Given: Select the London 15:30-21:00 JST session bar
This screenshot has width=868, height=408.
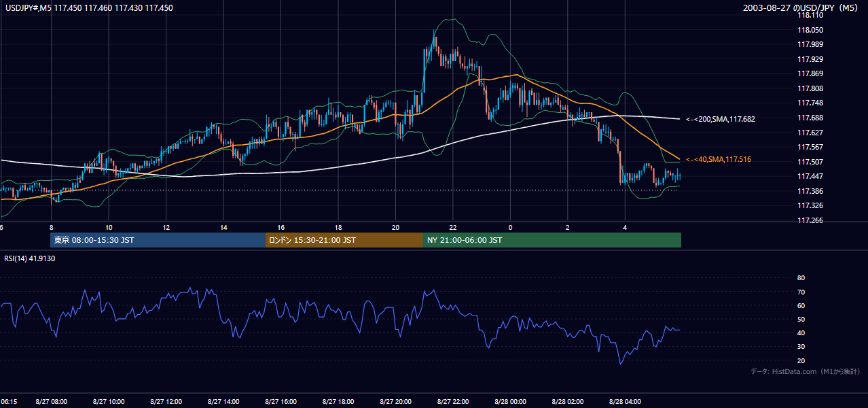Looking at the screenshot, I should (x=344, y=240).
